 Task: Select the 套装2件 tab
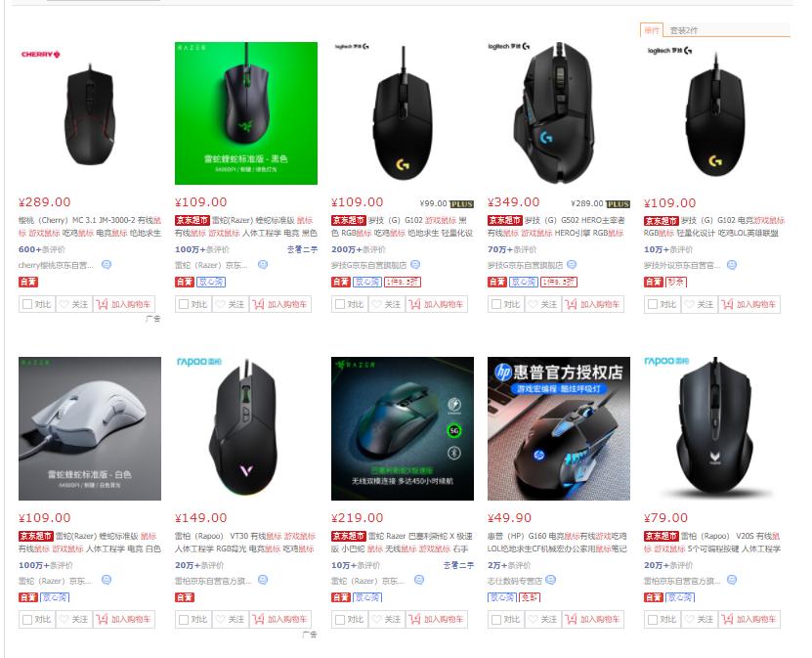coord(684,30)
